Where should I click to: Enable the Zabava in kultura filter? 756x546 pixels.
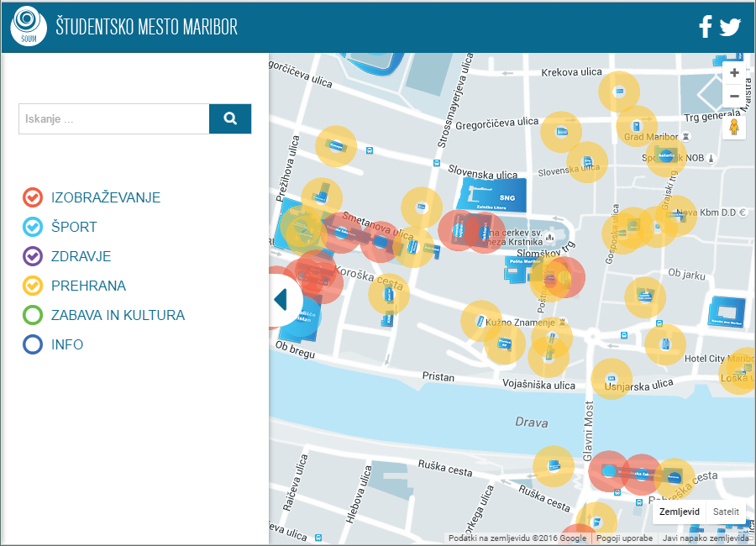[32, 315]
